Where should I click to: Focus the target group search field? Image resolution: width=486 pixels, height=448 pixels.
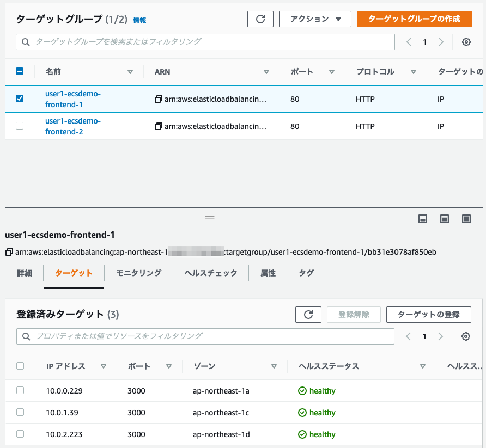[x=205, y=42]
